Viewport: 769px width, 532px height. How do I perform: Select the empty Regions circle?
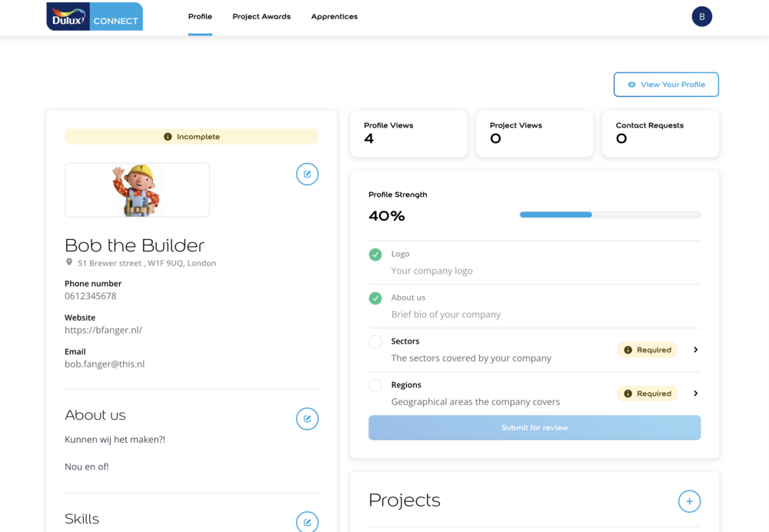click(x=375, y=386)
